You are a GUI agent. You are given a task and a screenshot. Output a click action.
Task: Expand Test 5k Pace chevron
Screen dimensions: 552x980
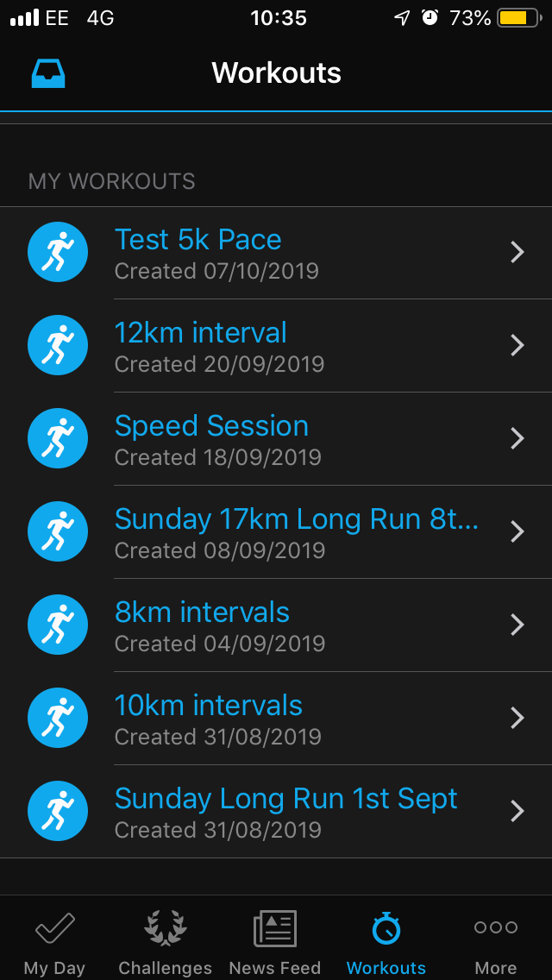pyautogui.click(x=517, y=252)
